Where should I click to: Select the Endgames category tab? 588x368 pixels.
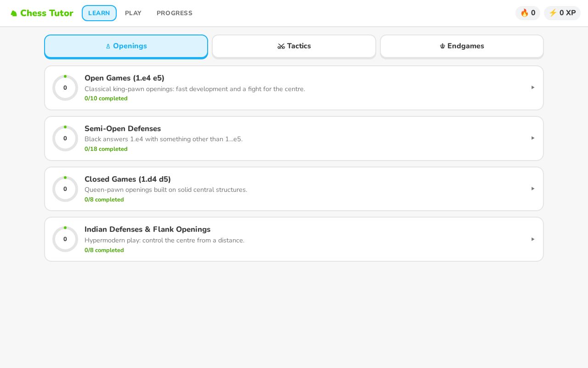point(462,46)
